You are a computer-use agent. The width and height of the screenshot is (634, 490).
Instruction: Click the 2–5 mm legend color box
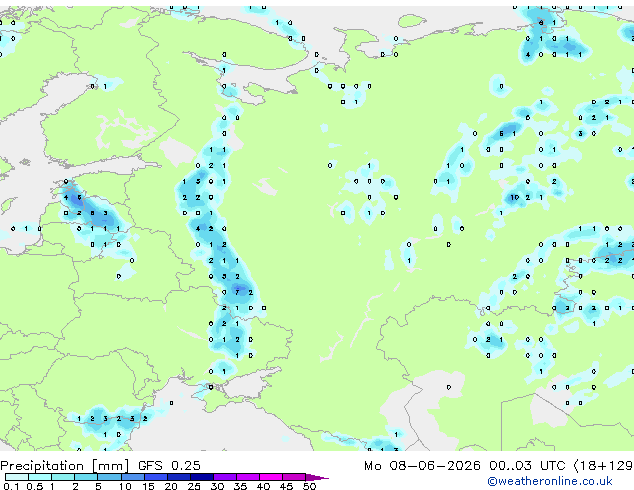coord(86,477)
